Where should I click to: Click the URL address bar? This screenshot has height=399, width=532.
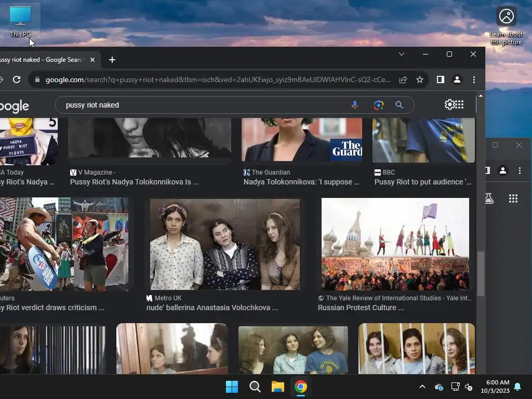click(218, 79)
